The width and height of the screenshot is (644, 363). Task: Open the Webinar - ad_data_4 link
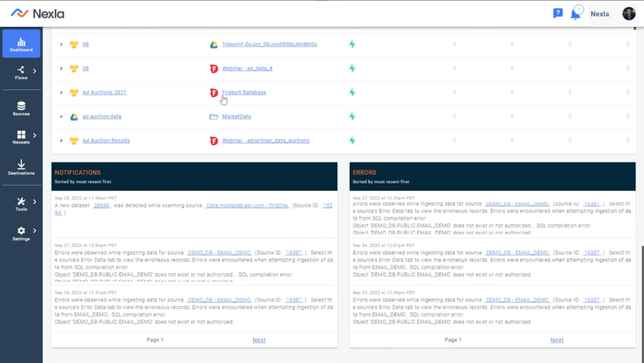pos(247,69)
